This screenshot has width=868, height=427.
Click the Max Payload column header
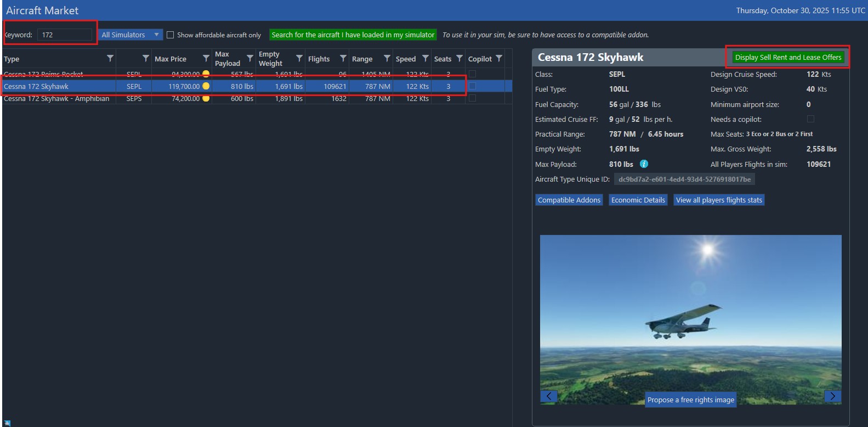[x=228, y=59]
